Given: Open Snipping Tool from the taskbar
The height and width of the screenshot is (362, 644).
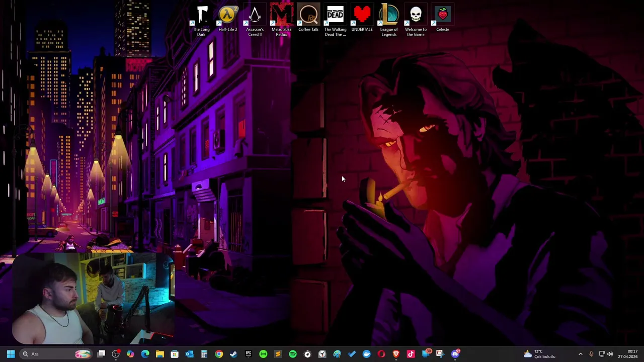Looking at the screenshot, I should point(440,354).
